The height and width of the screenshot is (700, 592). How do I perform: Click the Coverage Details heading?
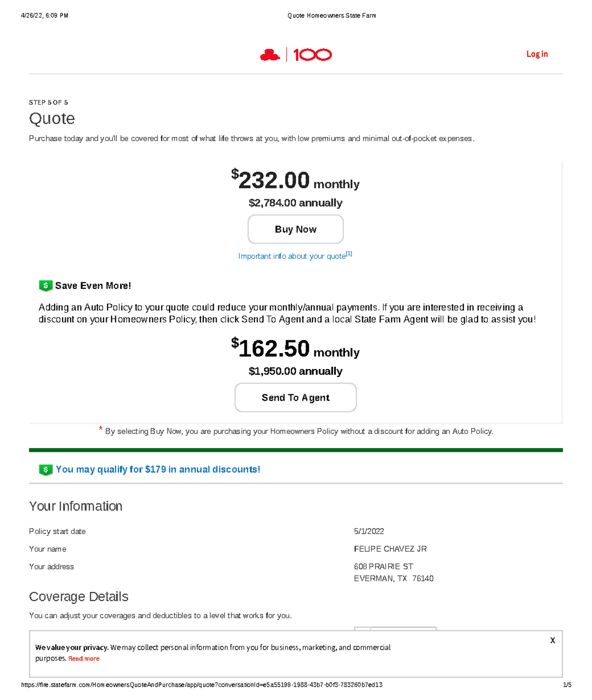pos(78,597)
